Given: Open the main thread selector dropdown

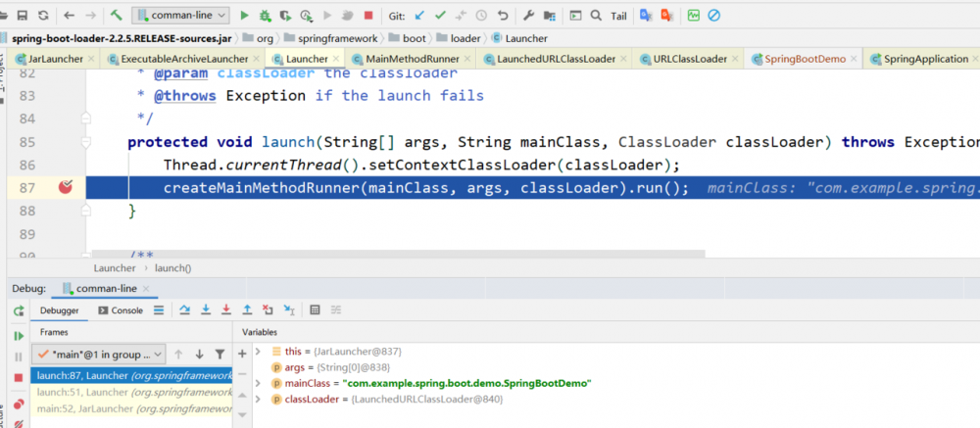Looking at the screenshot, I should [99, 355].
